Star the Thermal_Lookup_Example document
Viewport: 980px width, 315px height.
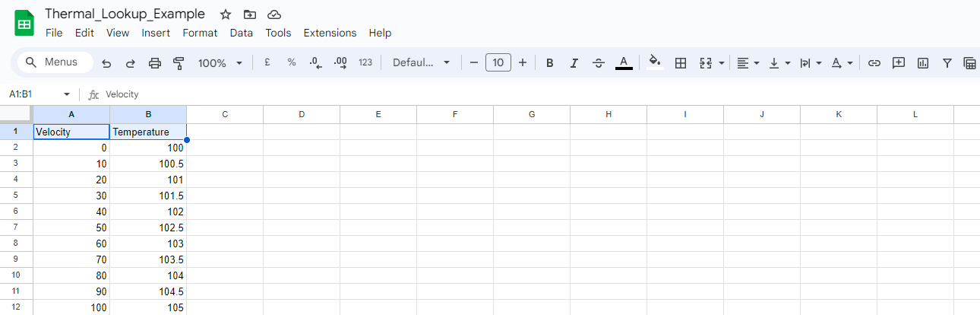coord(225,14)
